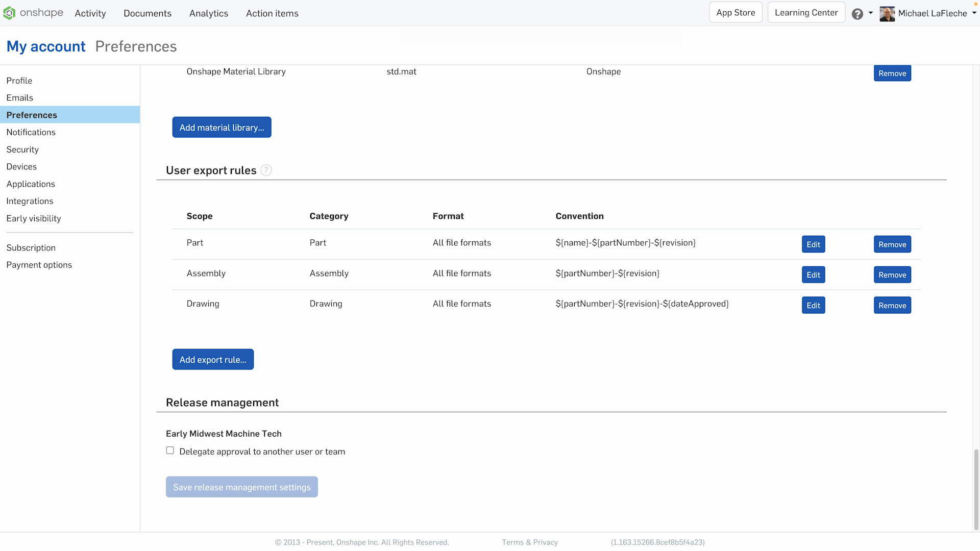Edit the Drawing export rule
The height and width of the screenshot is (551, 980).
tap(813, 306)
